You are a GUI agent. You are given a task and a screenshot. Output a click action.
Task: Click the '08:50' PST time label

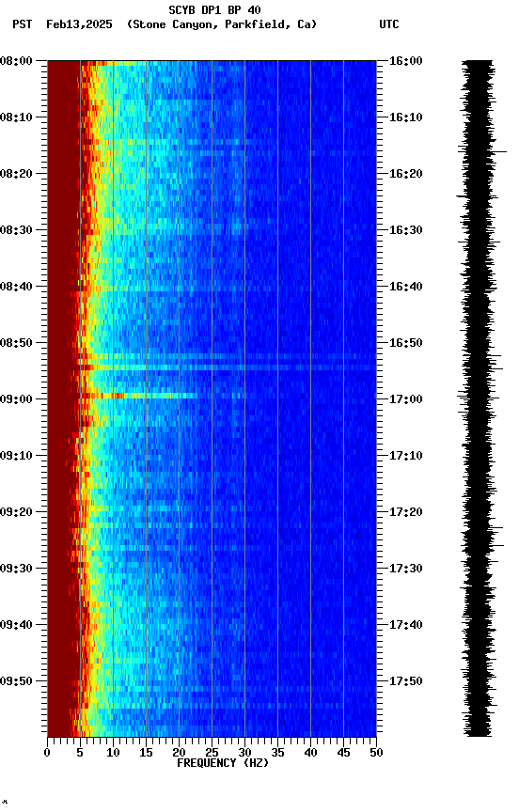[16, 343]
